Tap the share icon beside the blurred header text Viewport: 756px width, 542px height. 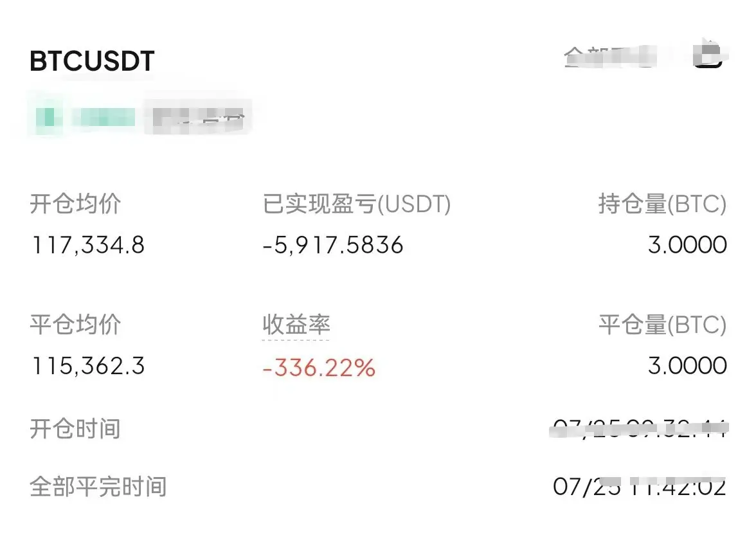[x=708, y=55]
